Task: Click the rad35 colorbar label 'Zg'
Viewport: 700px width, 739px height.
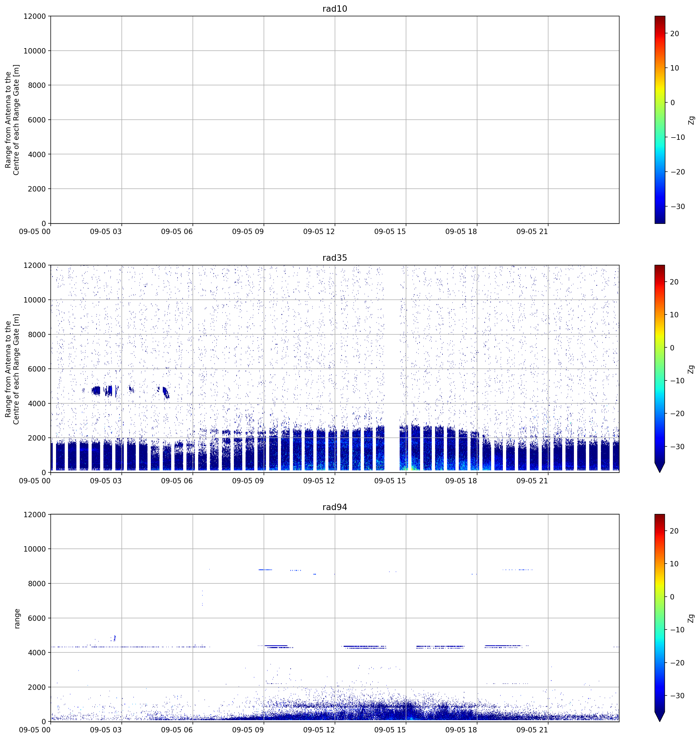Action: pyautogui.click(x=691, y=369)
